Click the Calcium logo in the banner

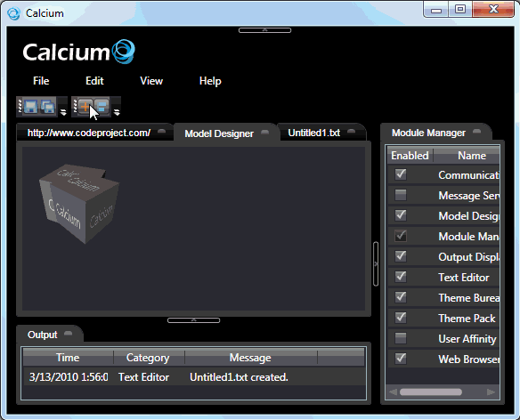[x=79, y=52]
